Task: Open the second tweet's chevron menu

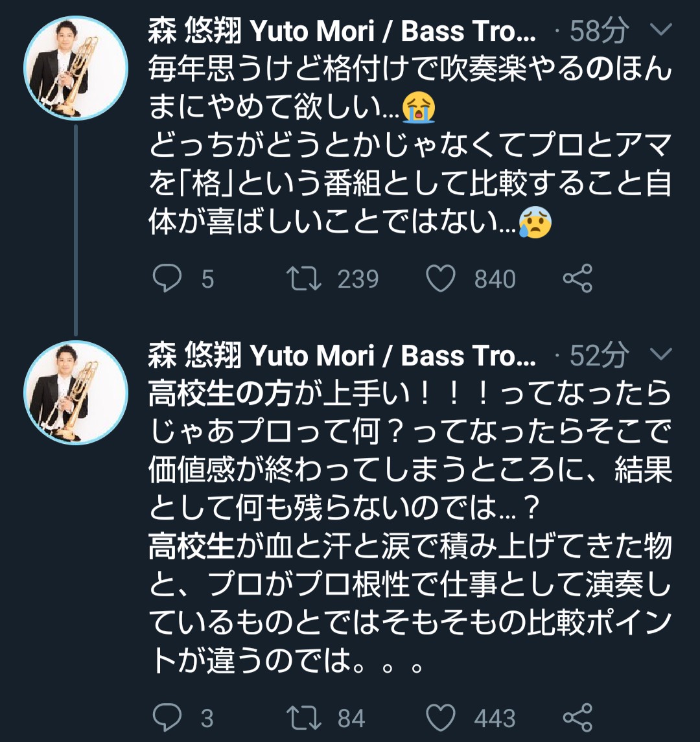Action: click(661, 353)
